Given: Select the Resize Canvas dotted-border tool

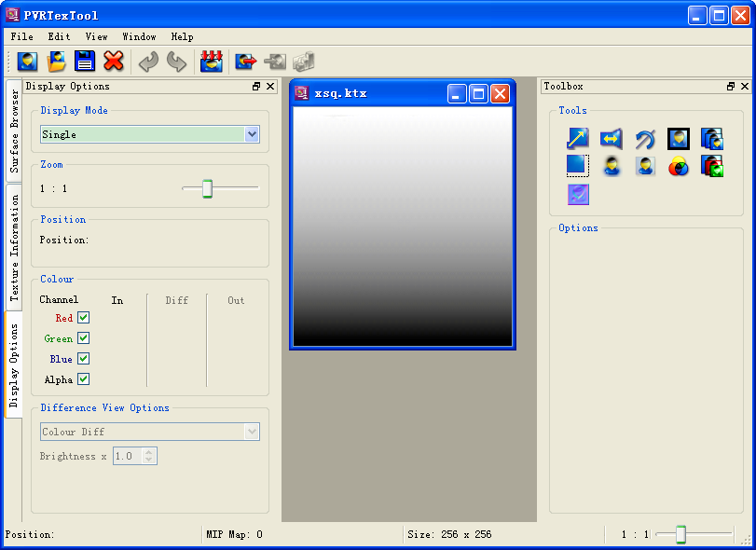Looking at the screenshot, I should [578, 166].
